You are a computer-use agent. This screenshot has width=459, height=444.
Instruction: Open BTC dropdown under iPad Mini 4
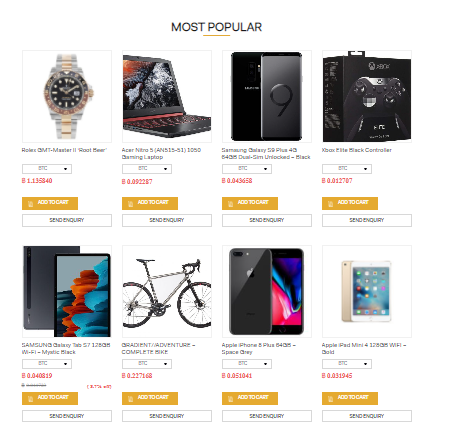[x=347, y=364]
